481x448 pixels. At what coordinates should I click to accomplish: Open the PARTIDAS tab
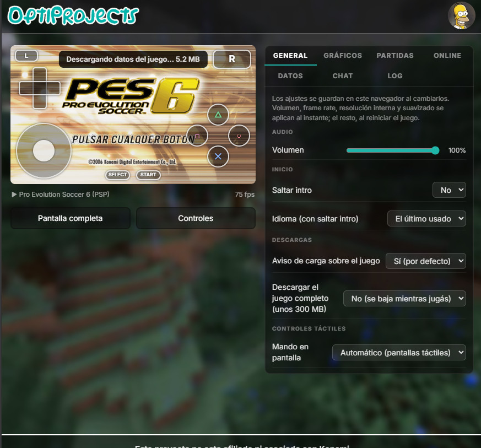coord(395,56)
